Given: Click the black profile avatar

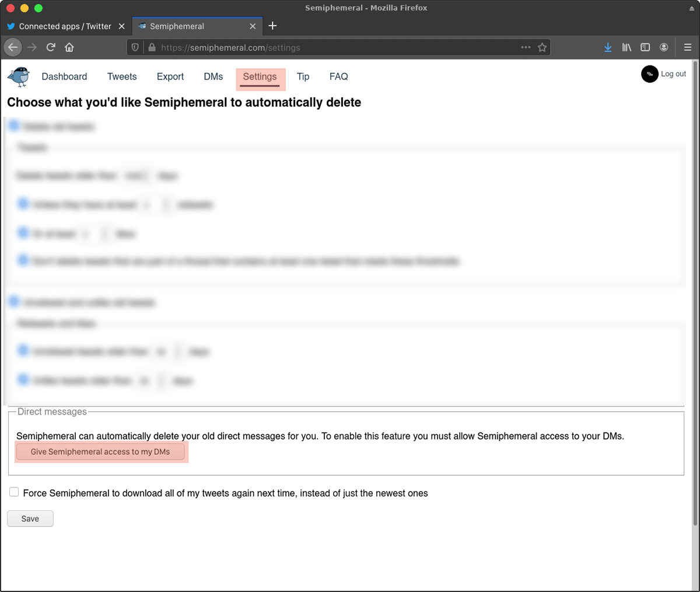Looking at the screenshot, I should (649, 74).
